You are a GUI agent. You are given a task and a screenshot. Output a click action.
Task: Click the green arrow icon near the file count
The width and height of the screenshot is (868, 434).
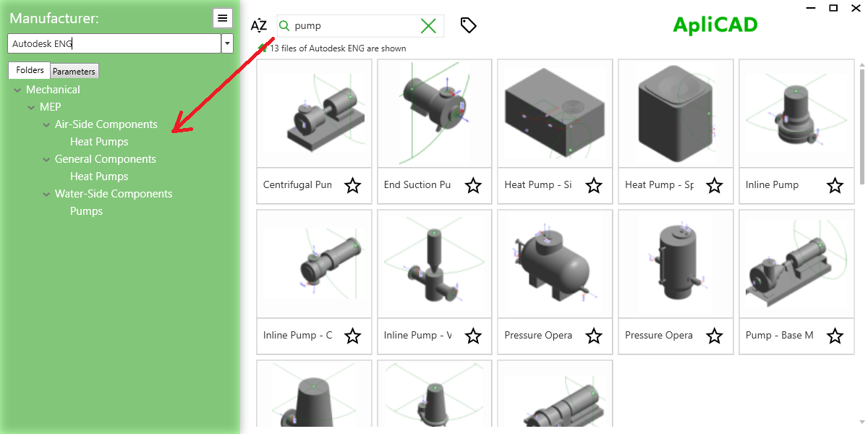260,48
